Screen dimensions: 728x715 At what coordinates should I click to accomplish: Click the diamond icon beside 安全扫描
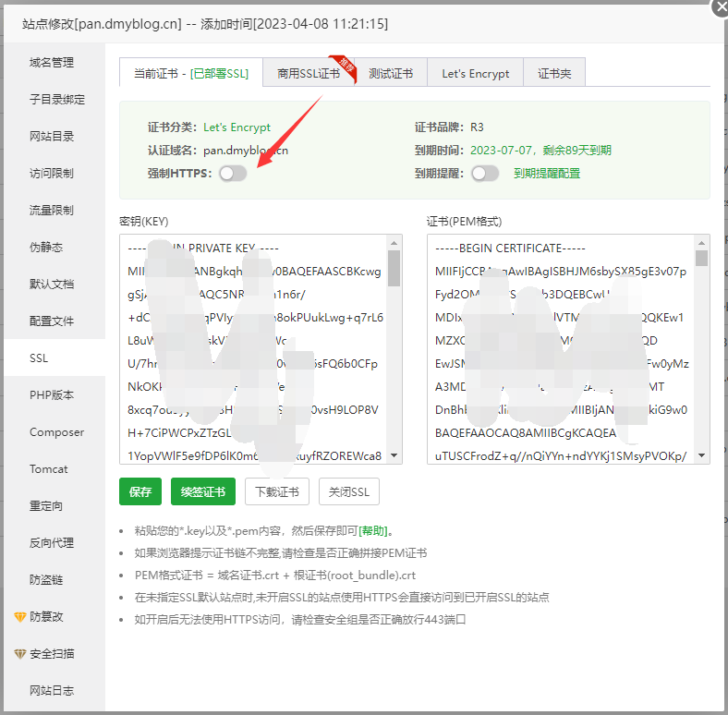point(20,654)
